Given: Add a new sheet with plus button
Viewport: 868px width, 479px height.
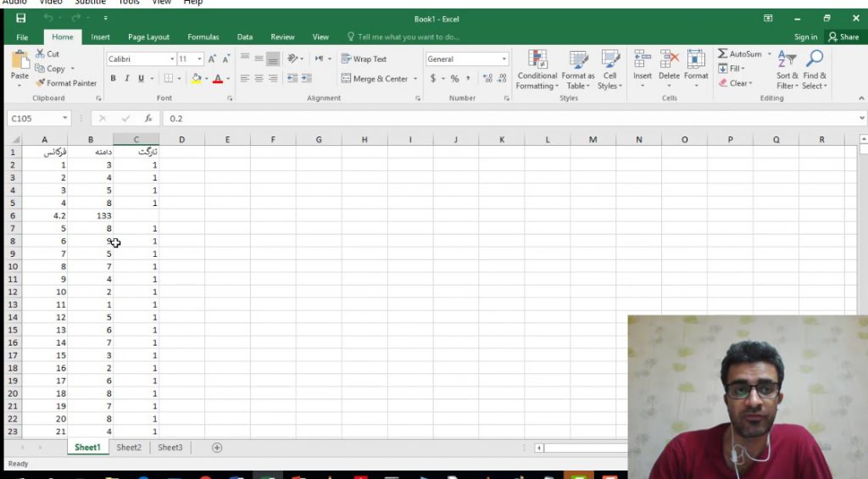Looking at the screenshot, I should pyautogui.click(x=217, y=448).
